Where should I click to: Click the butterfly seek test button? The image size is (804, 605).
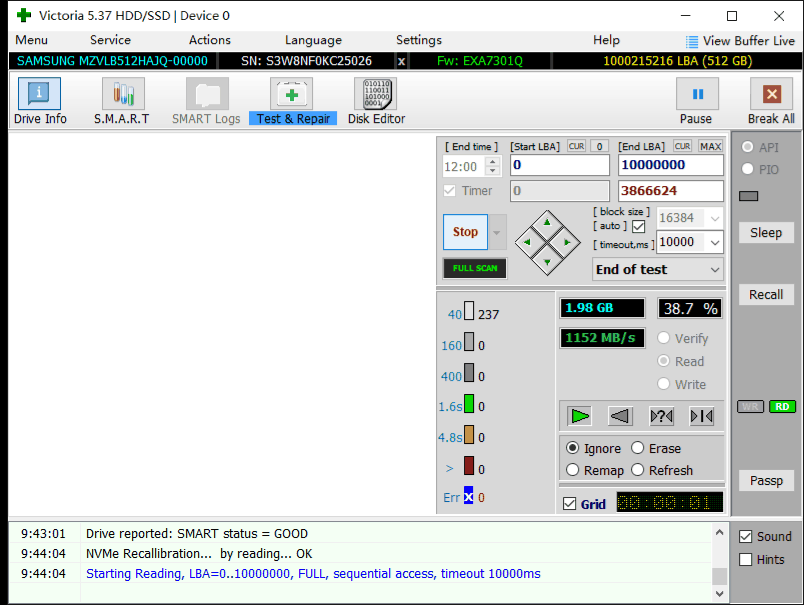tap(701, 416)
